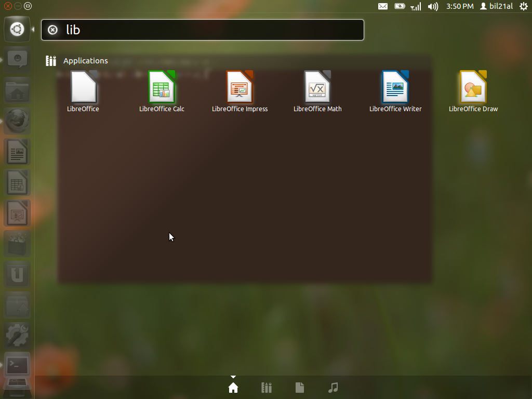
Task: Switch to the Applications lens tab
Action: click(x=267, y=388)
